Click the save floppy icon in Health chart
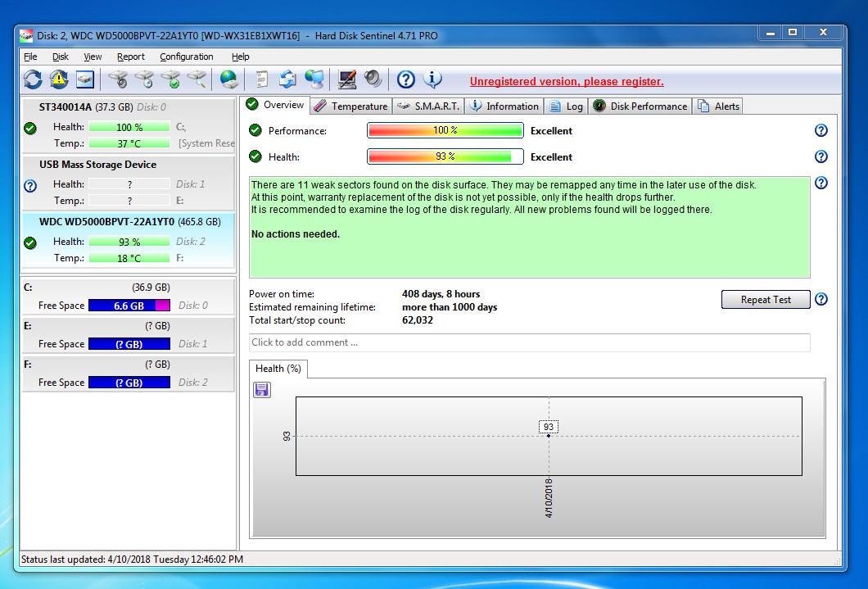868x589 pixels. [x=262, y=390]
